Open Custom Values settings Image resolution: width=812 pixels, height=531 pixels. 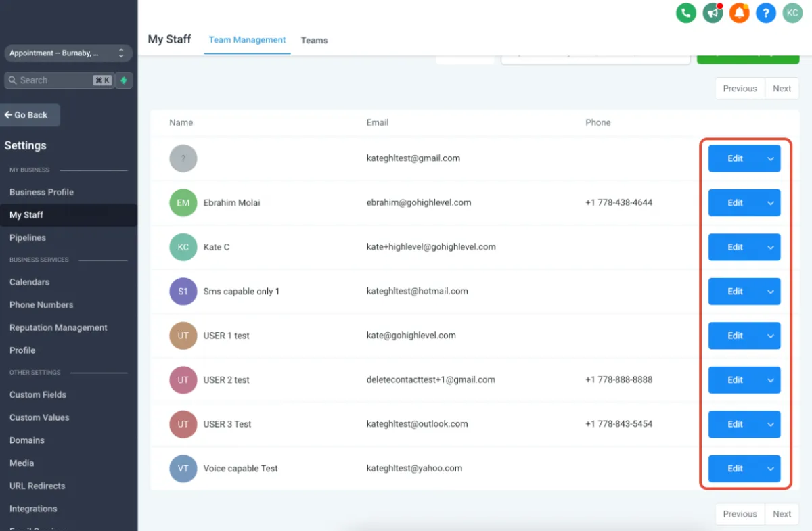click(39, 418)
